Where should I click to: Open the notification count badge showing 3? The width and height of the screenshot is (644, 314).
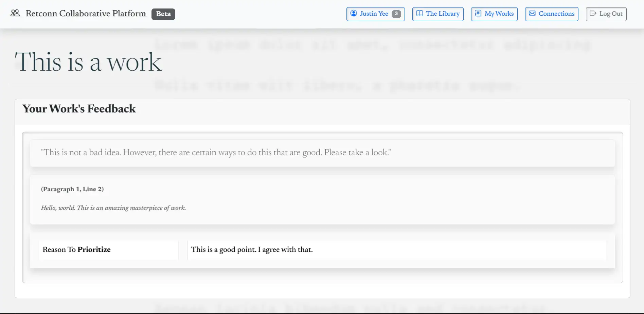[396, 14]
